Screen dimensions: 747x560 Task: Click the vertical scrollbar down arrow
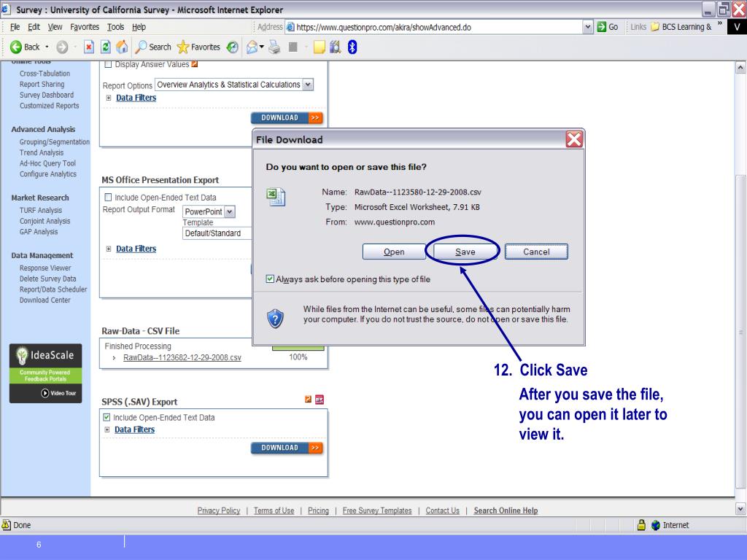pyautogui.click(x=740, y=508)
